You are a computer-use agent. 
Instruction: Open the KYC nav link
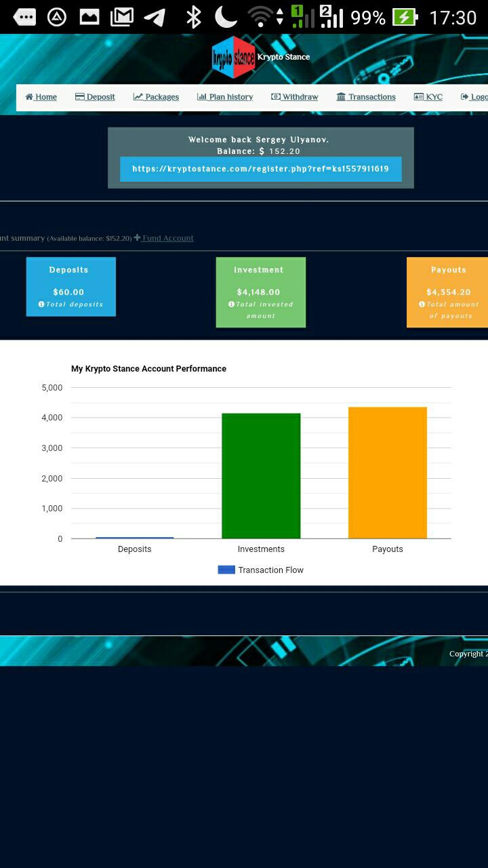pyautogui.click(x=428, y=97)
